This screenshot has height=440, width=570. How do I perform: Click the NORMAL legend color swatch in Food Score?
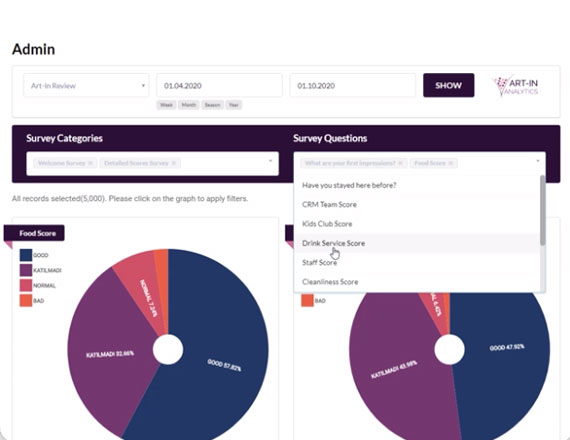[x=26, y=285]
